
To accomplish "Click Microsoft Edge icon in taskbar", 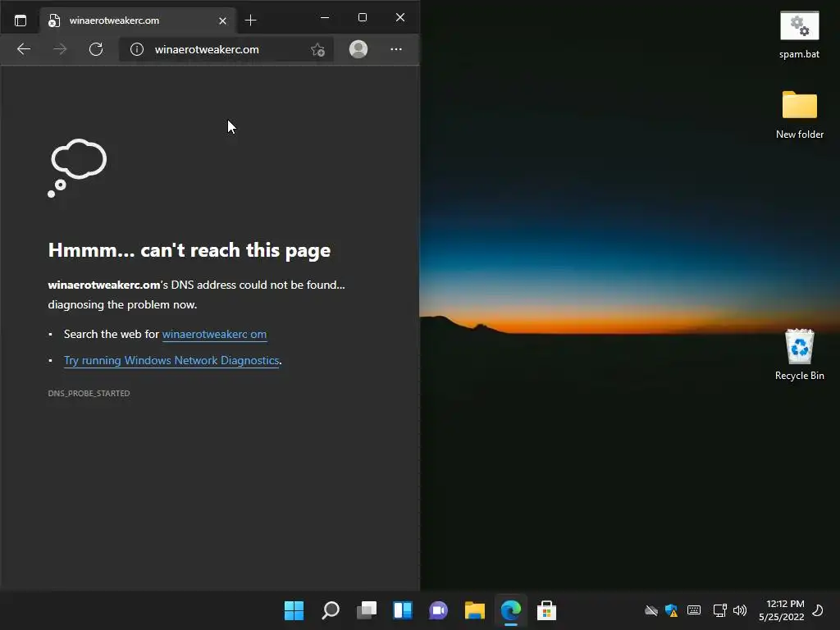I will 510,610.
